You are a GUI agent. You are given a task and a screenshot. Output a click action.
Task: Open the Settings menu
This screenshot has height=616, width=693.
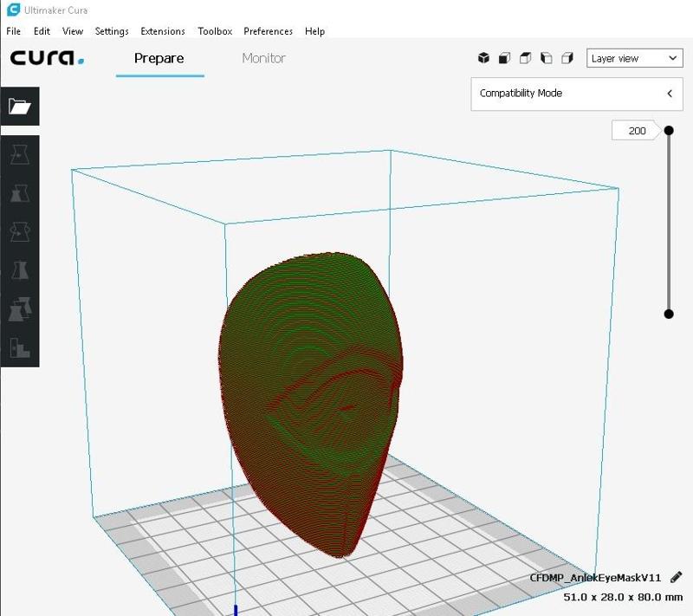112,31
